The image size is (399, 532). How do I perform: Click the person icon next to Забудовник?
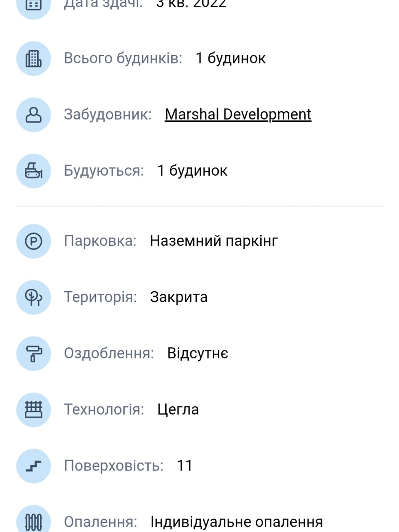point(33,114)
